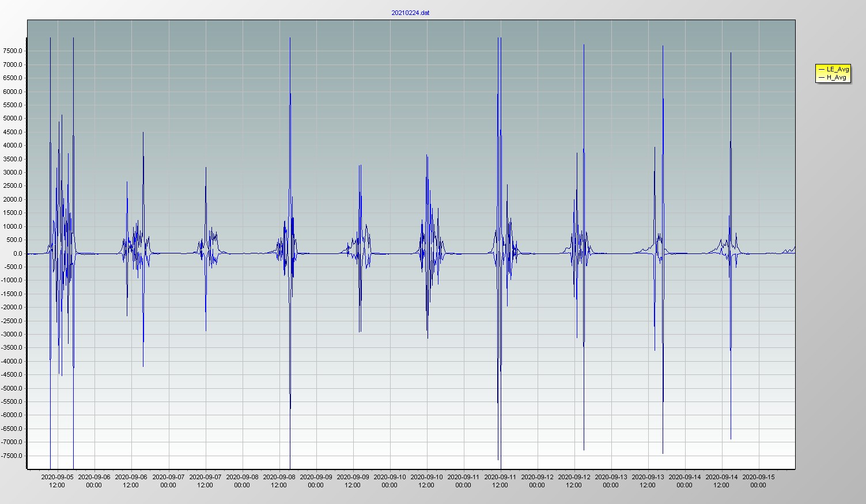Click the 2020-09-13 12:00 x-axis label

[x=648, y=481]
